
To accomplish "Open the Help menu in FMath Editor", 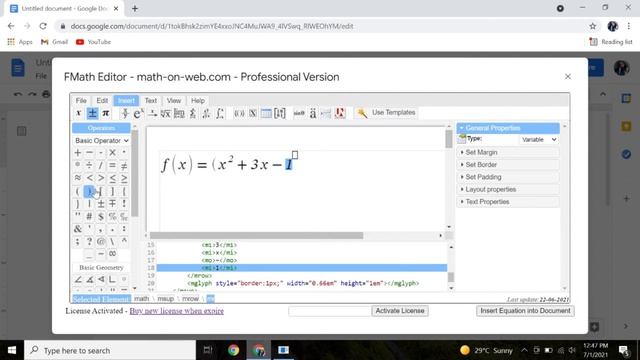I will (x=198, y=100).
